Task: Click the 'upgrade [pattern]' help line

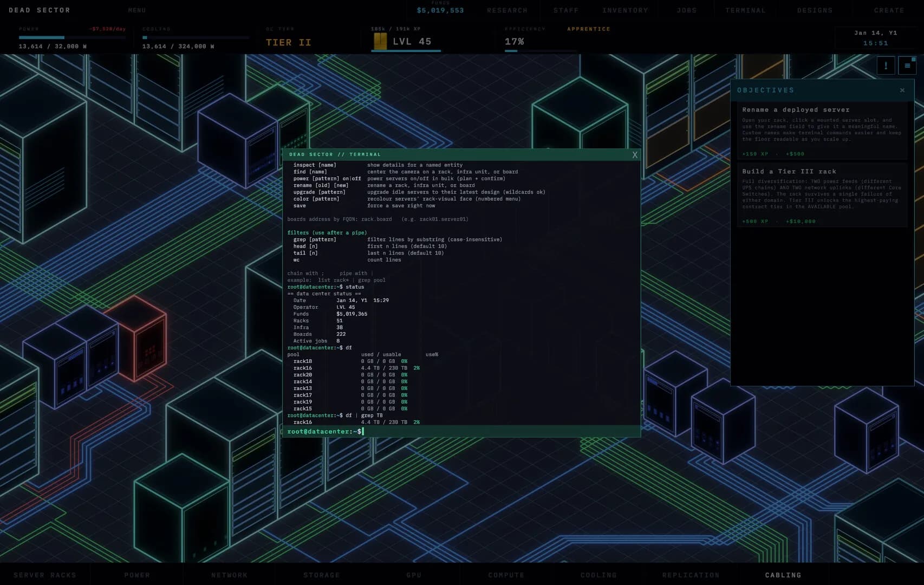Action: pyautogui.click(x=419, y=192)
